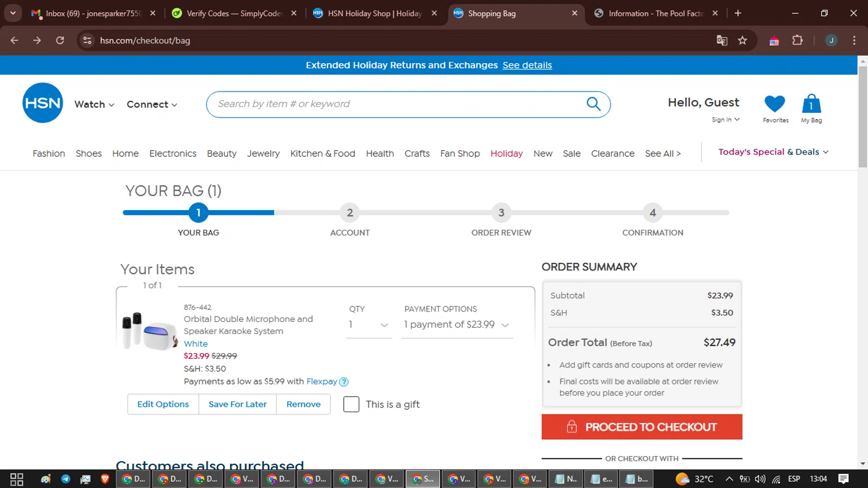Open notification center icon
Image resolution: width=868 pixels, height=488 pixels.
844,479
